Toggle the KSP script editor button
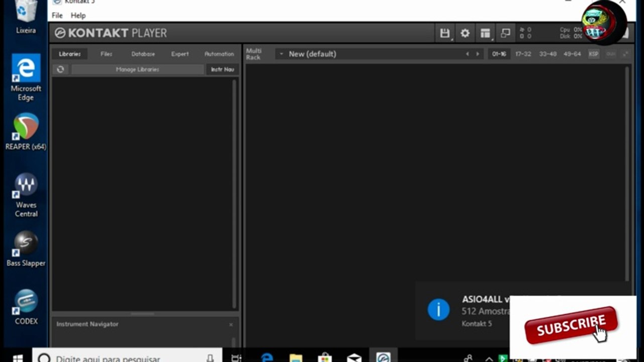The image size is (644, 362). click(x=594, y=54)
